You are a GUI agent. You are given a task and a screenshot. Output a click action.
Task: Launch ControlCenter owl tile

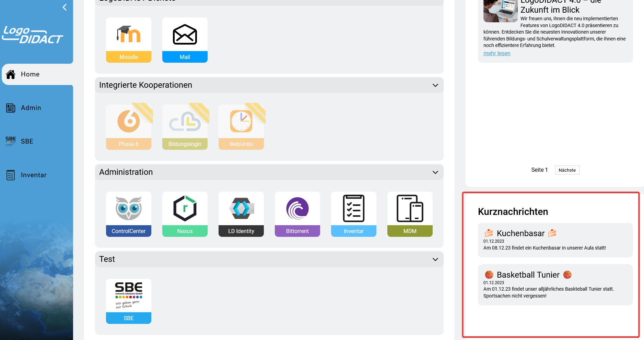click(129, 214)
